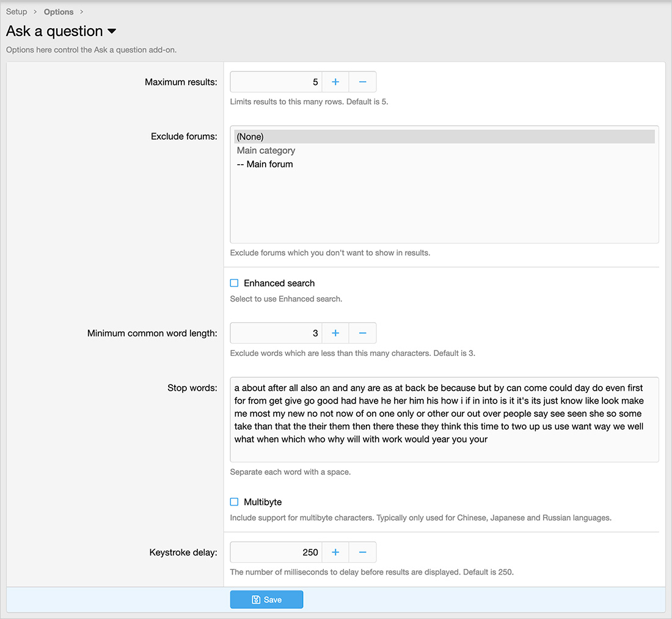Decrease Minimum common word length value
Screen dimensions: 672x619
[362, 333]
